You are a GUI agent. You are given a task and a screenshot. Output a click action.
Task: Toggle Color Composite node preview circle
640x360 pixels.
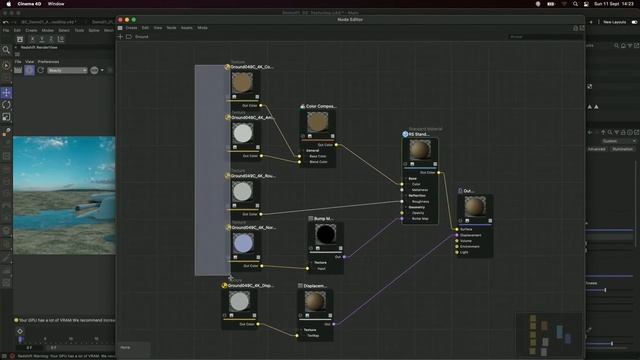(x=303, y=136)
